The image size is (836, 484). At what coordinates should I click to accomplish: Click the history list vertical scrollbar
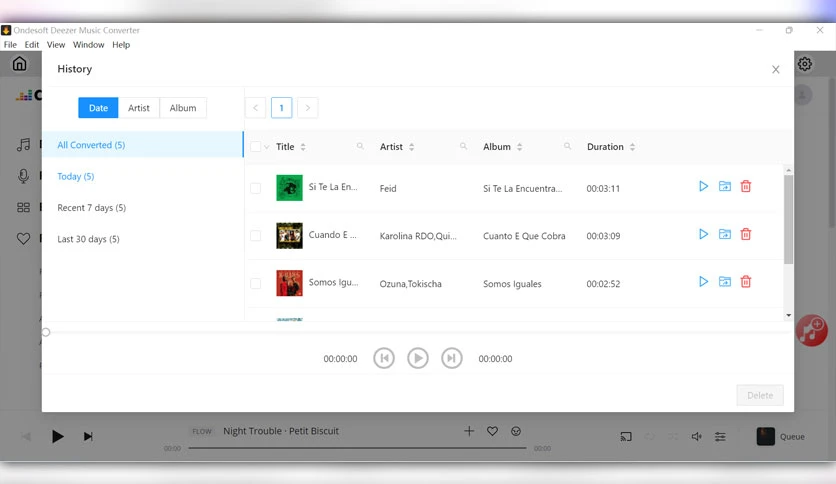(x=789, y=220)
